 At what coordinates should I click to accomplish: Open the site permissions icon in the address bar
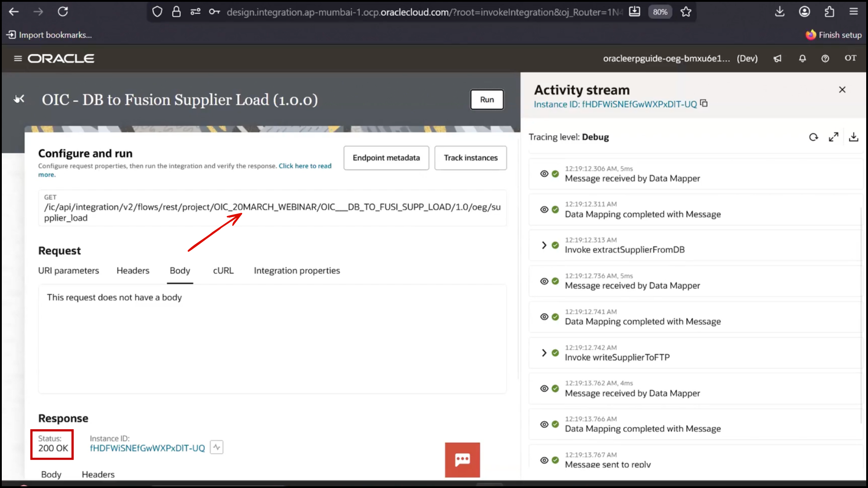pos(195,12)
